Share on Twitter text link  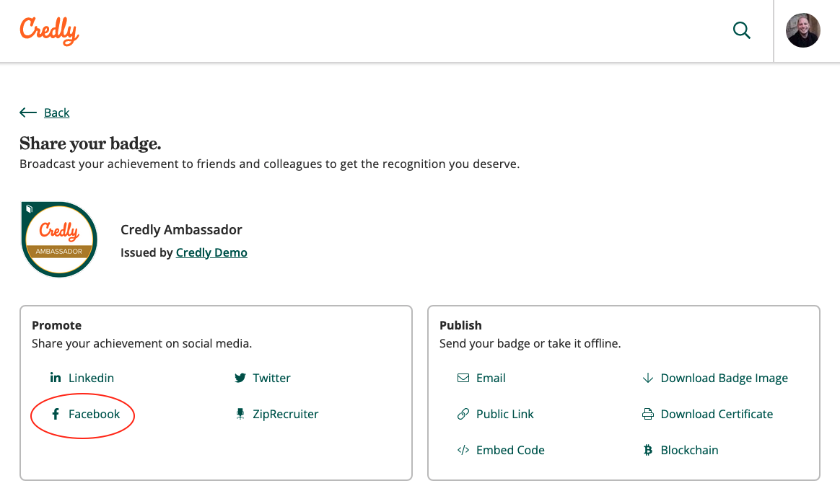271,378
